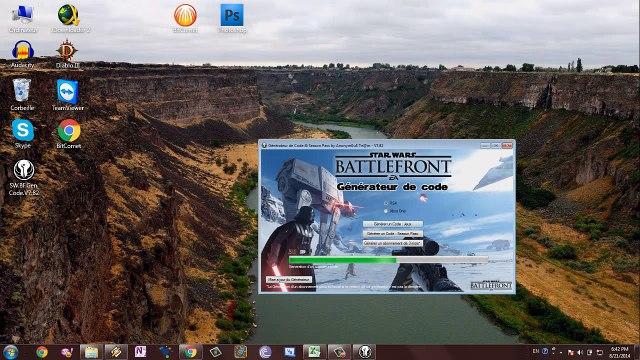
Task: Open the TeamViewer desktop shortcut
Action: click(x=68, y=94)
